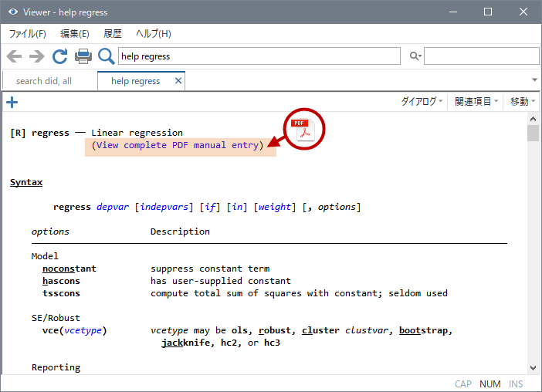Open the vcetype link in vce()
The image size is (542, 392).
point(83,330)
